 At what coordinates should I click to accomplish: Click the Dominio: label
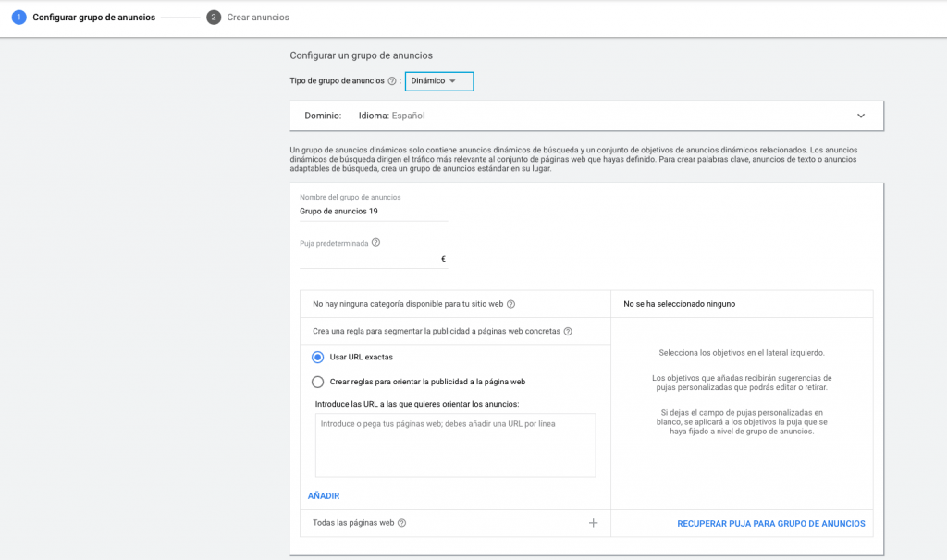323,116
